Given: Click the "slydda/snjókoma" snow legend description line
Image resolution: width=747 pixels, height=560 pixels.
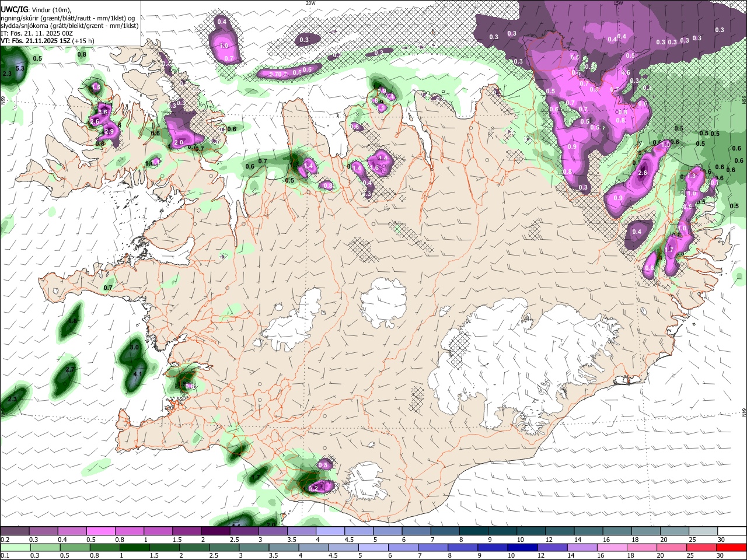Looking at the screenshot, I should click(69, 26).
